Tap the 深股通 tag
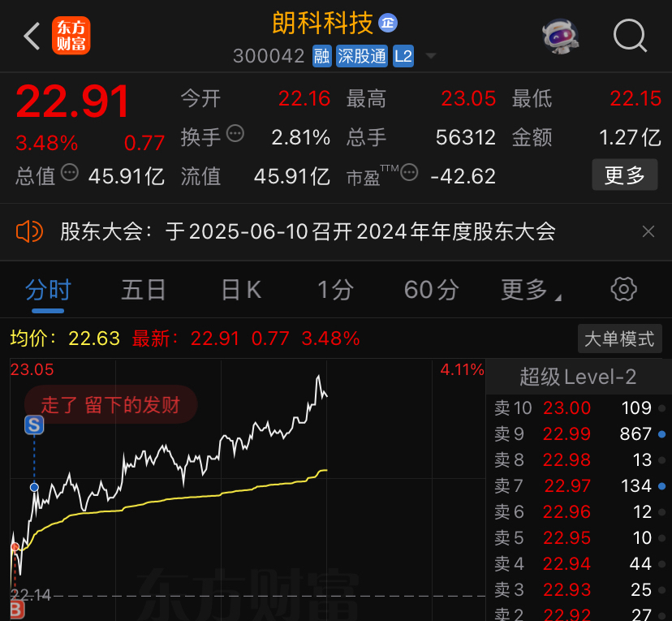This screenshot has width=672, height=621. (362, 56)
